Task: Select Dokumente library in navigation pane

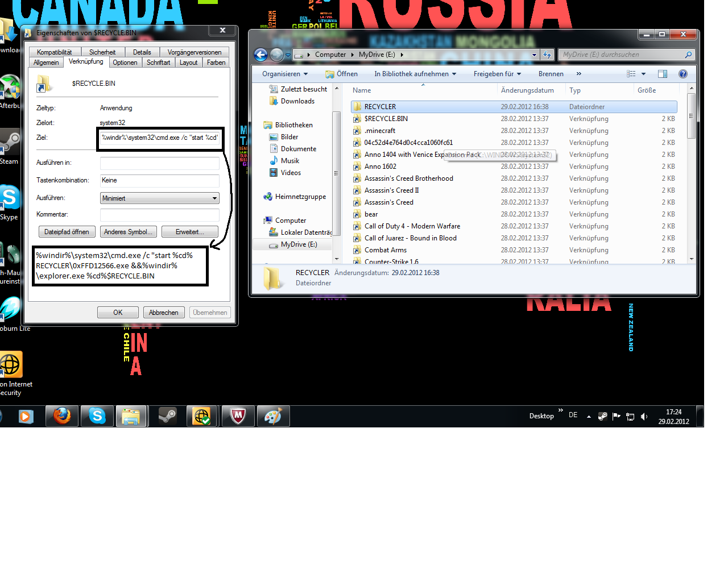Action: [x=299, y=149]
